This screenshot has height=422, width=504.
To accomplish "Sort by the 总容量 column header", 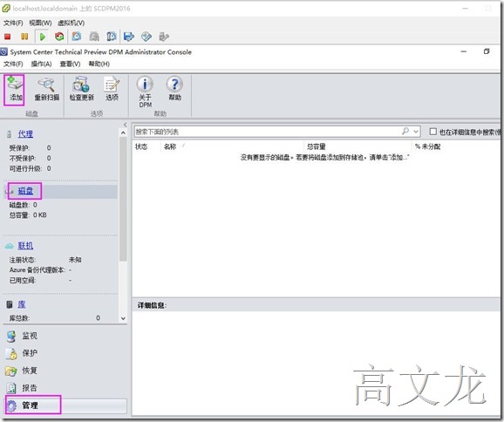I will tap(316, 146).
